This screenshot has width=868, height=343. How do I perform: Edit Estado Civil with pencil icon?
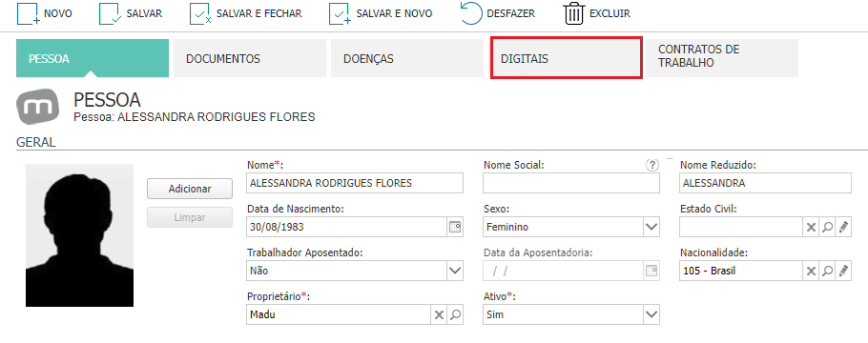[x=843, y=227]
